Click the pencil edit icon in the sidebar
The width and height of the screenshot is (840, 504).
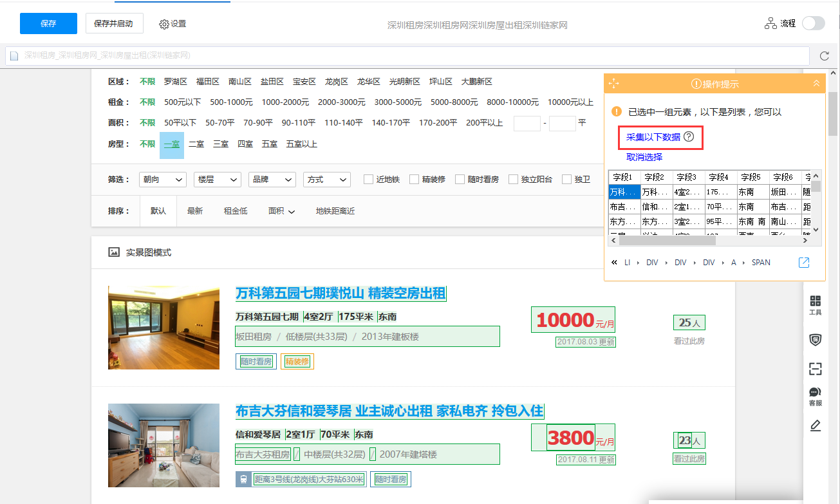point(816,425)
